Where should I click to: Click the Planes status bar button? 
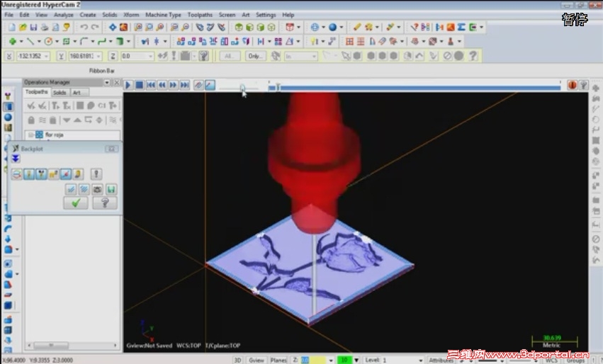[x=278, y=360]
